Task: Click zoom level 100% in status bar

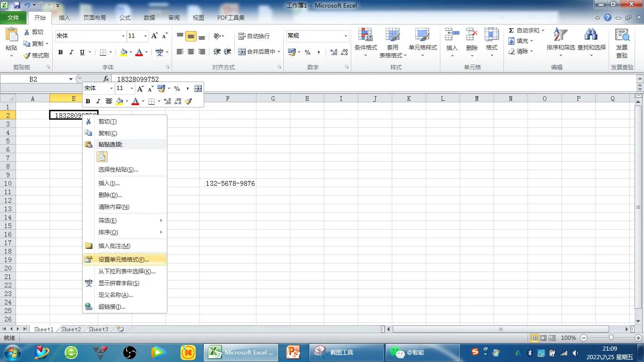Action: pos(569,338)
